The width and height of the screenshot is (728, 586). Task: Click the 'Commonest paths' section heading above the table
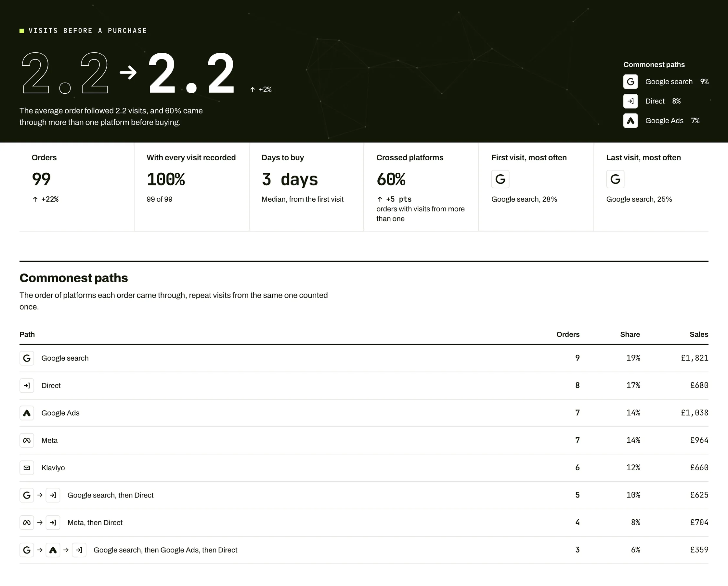pyautogui.click(x=73, y=278)
